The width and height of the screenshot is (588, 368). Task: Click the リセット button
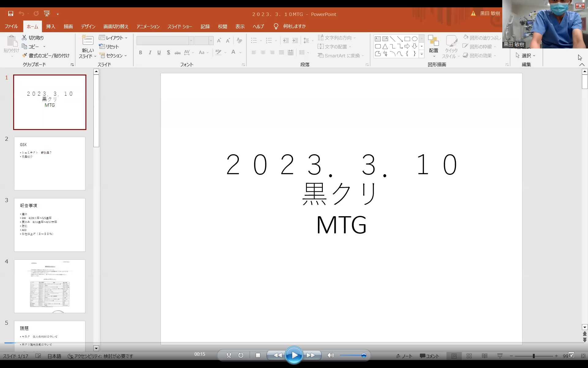tap(109, 47)
